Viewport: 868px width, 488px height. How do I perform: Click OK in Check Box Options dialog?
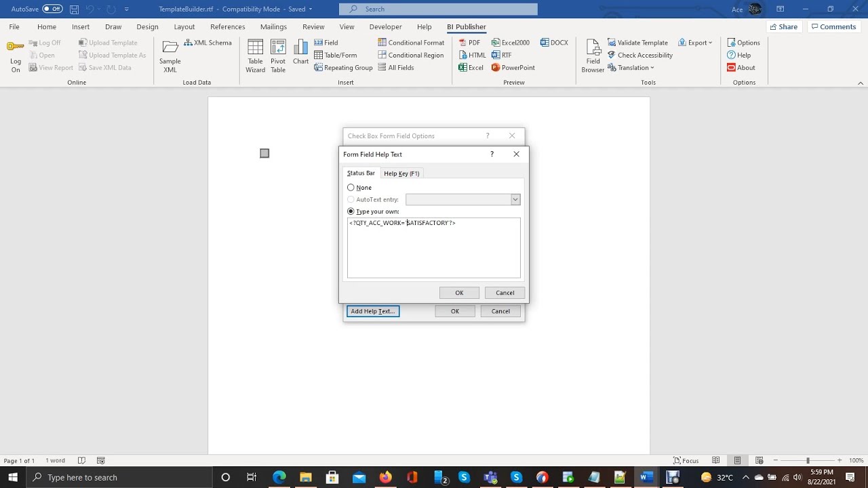click(455, 311)
